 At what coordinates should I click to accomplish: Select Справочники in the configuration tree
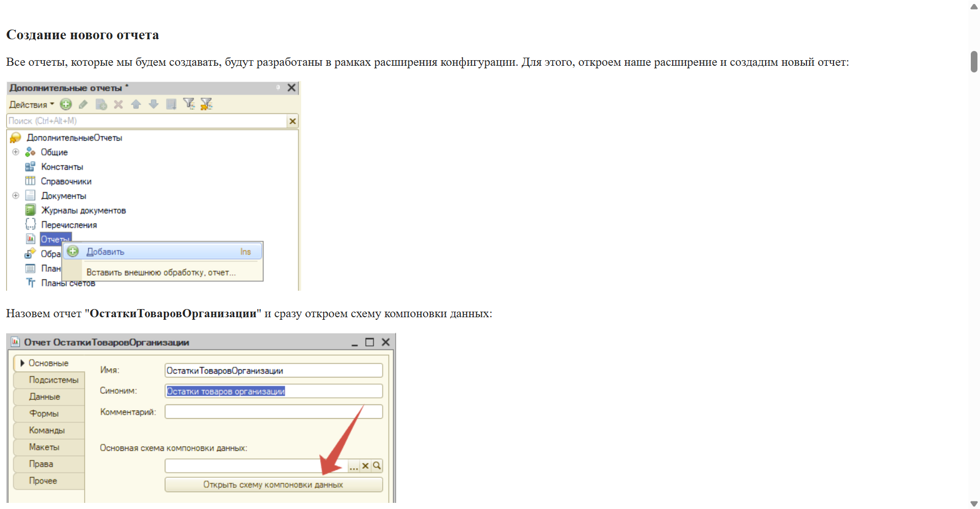[66, 182]
